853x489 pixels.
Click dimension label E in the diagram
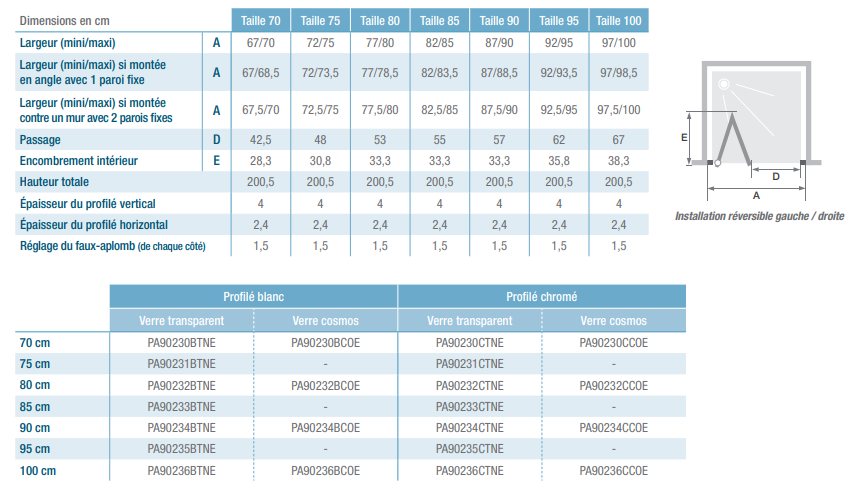tap(684, 138)
